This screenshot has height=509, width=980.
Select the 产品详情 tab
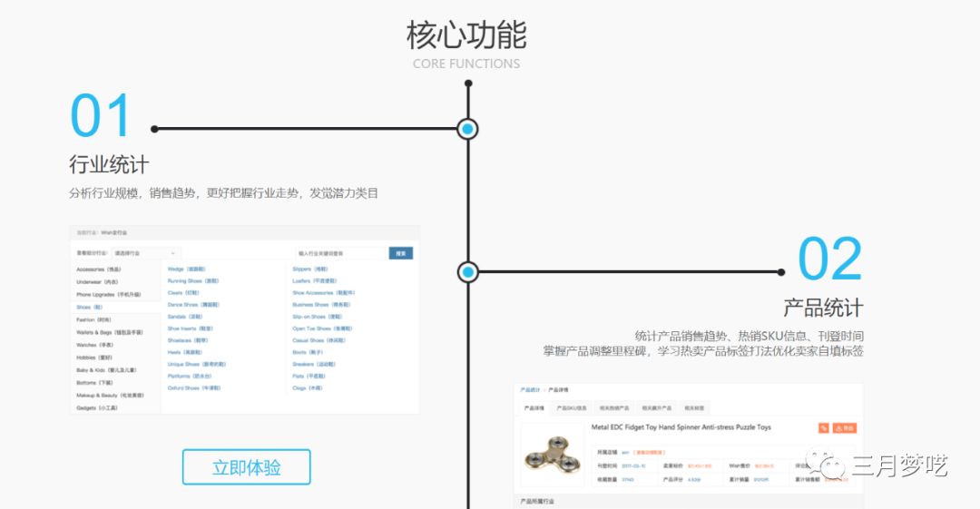[532, 408]
